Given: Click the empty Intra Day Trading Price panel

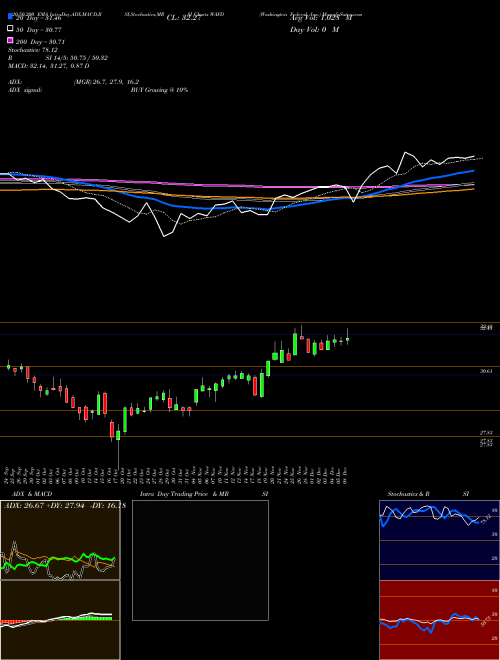Looking at the screenshot, I should pos(200,560).
